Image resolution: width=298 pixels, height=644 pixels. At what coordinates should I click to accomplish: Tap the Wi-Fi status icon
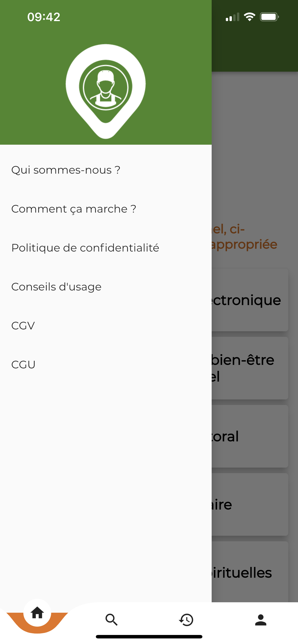coord(249,17)
